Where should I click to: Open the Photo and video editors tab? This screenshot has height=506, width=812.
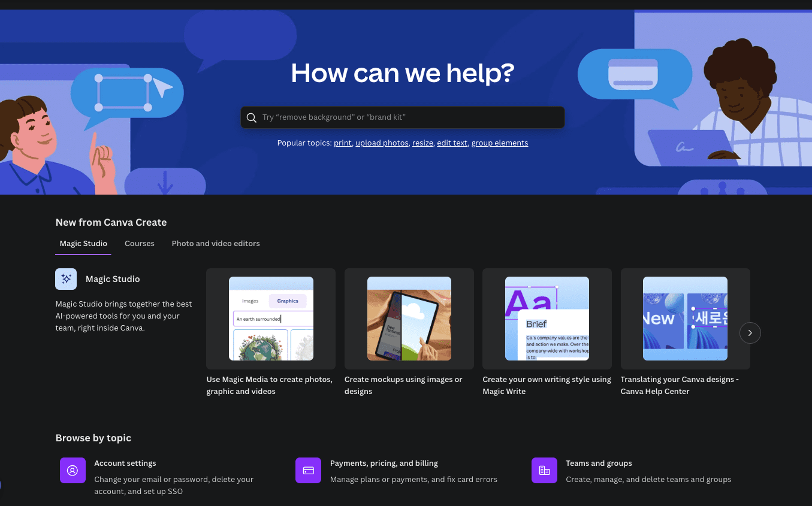[x=215, y=244]
